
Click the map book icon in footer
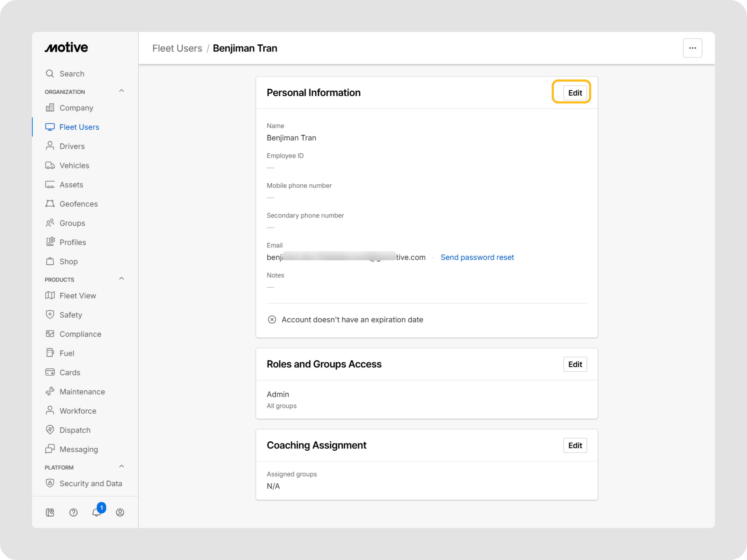point(50,512)
